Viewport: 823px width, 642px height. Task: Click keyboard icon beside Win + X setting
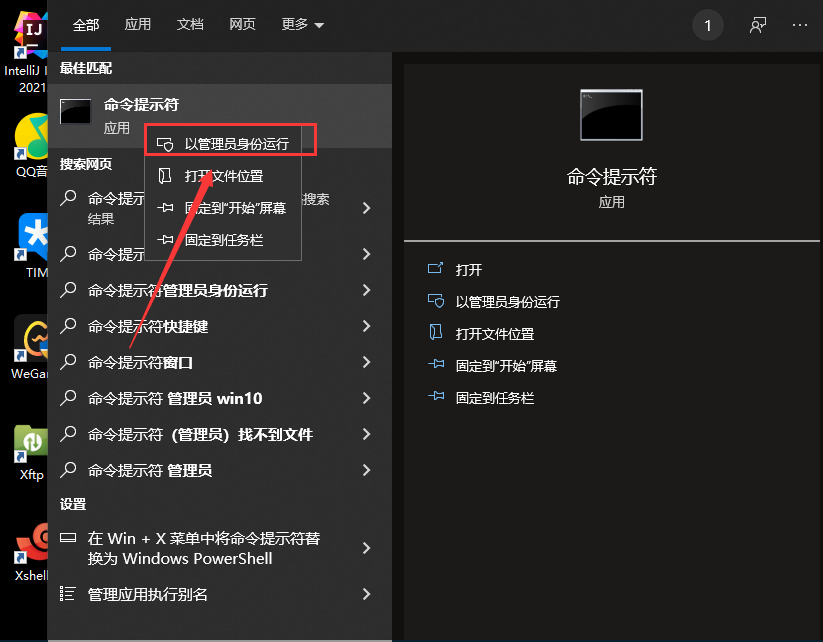pyautogui.click(x=68, y=538)
